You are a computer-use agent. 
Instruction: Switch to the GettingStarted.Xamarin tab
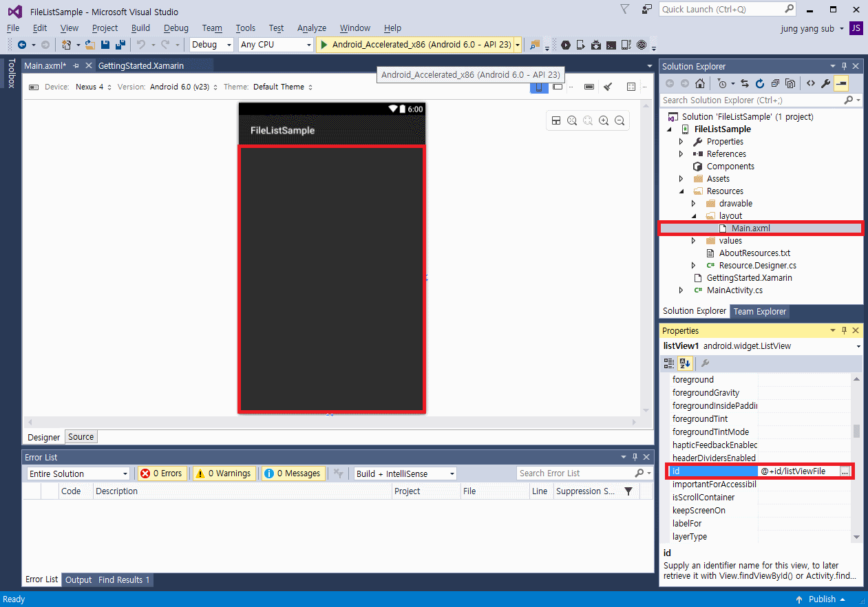141,66
